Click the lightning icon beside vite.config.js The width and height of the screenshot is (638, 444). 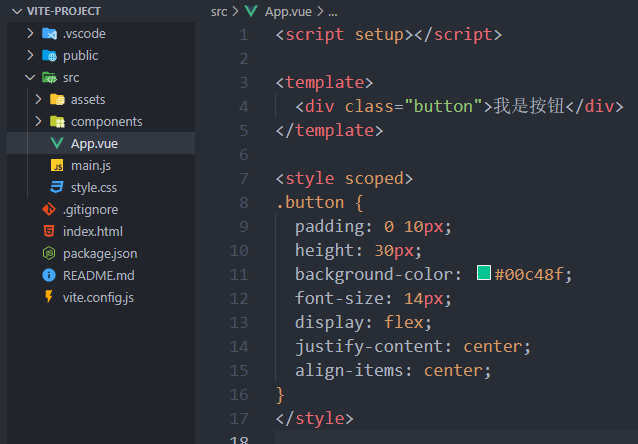(x=48, y=297)
